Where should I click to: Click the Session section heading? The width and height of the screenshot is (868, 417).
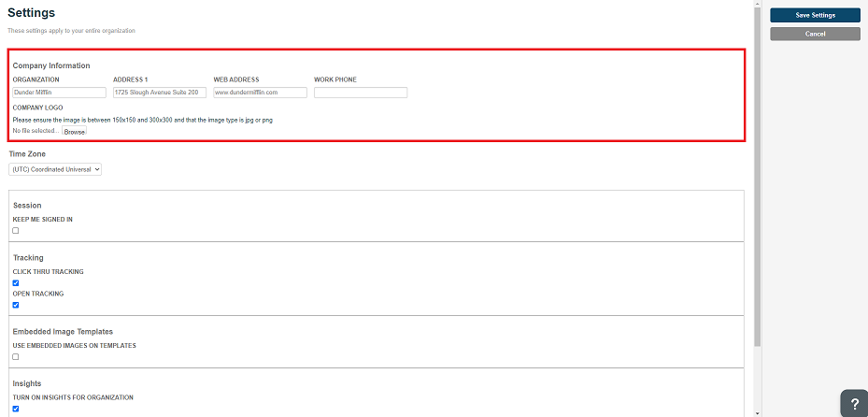(27, 206)
